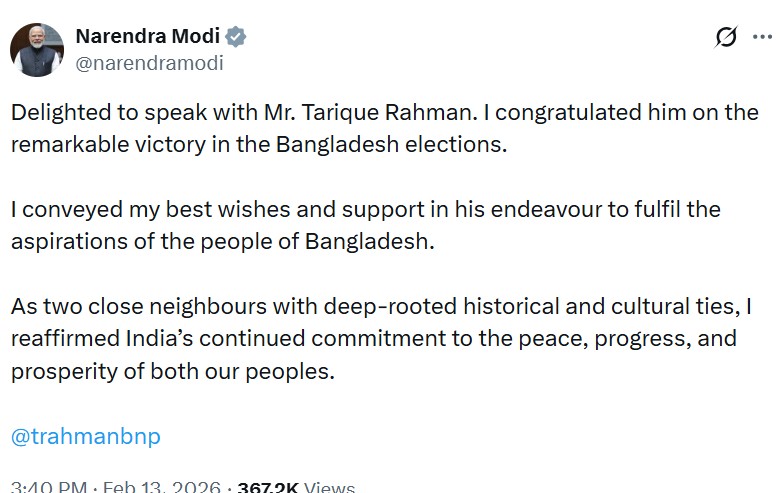Click the phrase "I congratulated him on the"
The image size is (781, 493).
pos(621,112)
